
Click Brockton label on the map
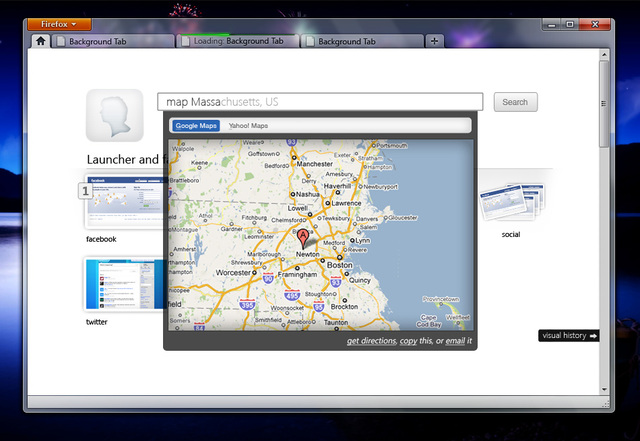click(x=344, y=307)
